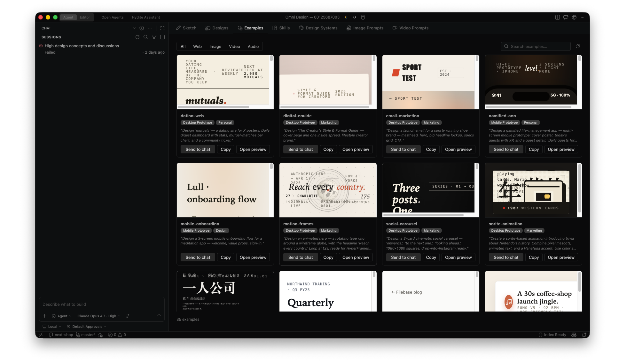Open the Default Approvals dropdown
Screen dimensions: 644x362
[x=87, y=326]
